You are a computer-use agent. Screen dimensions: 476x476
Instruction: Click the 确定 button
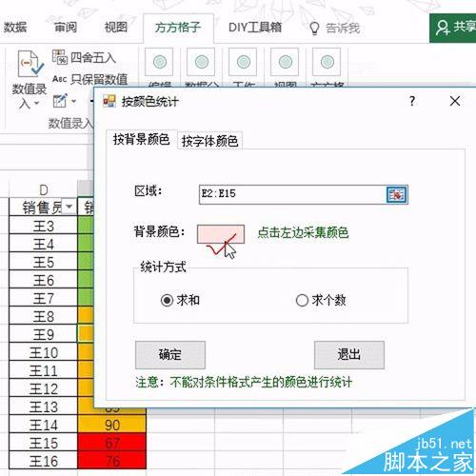click(x=170, y=355)
